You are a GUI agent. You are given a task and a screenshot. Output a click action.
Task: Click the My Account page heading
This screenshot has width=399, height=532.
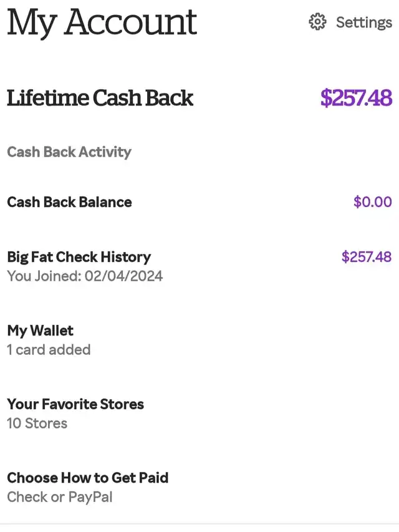tap(102, 22)
